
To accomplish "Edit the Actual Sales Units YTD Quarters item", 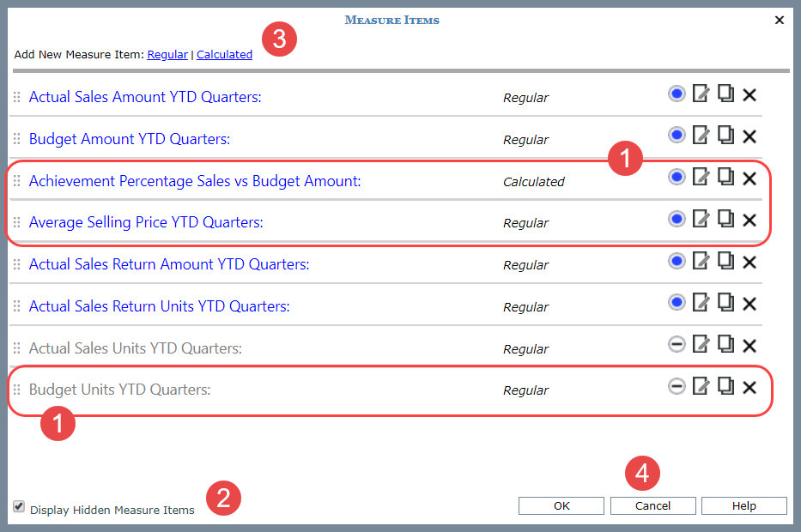I will [x=701, y=345].
